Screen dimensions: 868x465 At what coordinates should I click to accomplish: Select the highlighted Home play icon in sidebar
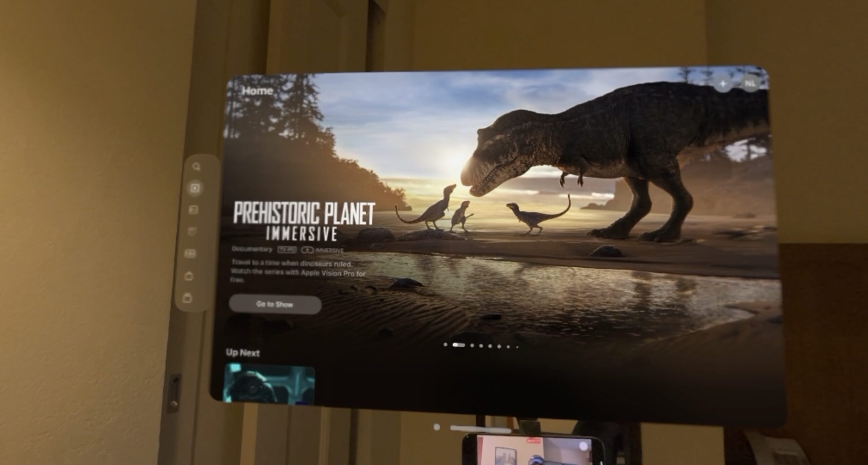point(195,188)
